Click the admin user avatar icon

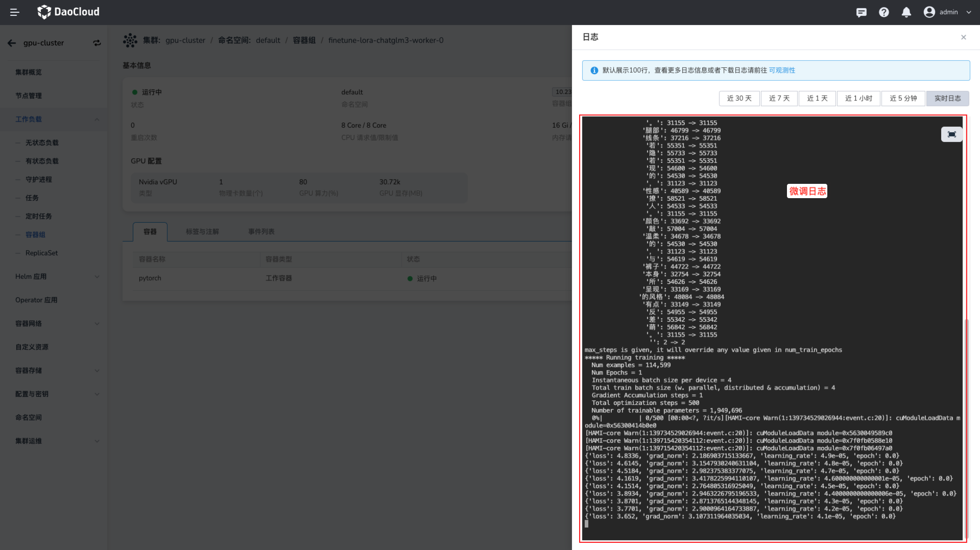(x=929, y=12)
